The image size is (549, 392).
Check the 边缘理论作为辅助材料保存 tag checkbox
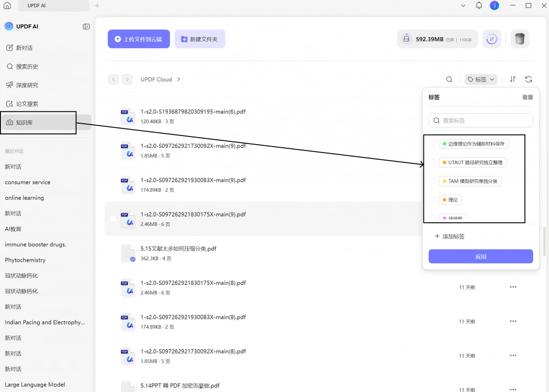433,144
